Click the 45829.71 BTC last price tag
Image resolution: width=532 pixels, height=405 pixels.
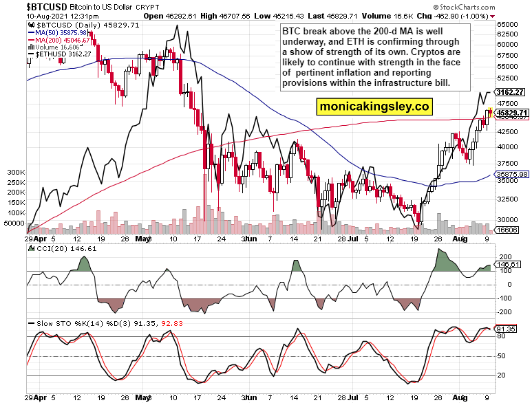tap(511, 112)
